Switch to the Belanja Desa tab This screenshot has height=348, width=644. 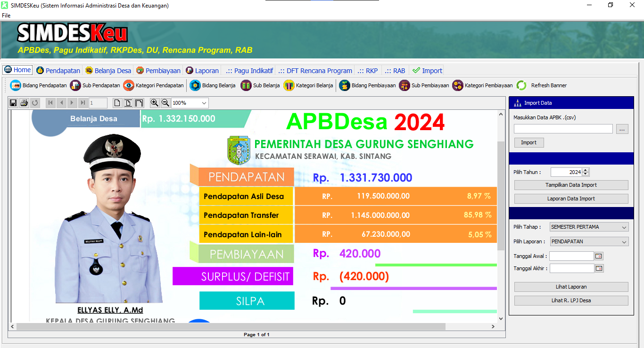108,71
